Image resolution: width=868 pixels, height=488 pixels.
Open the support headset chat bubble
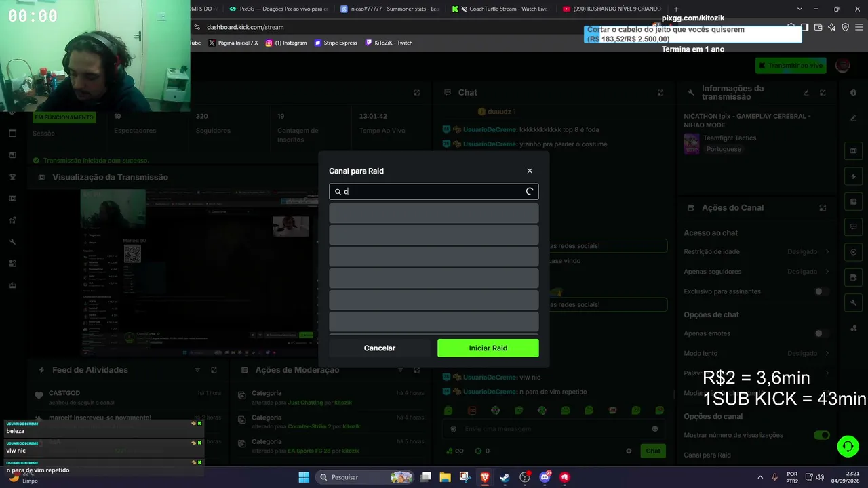click(x=848, y=446)
